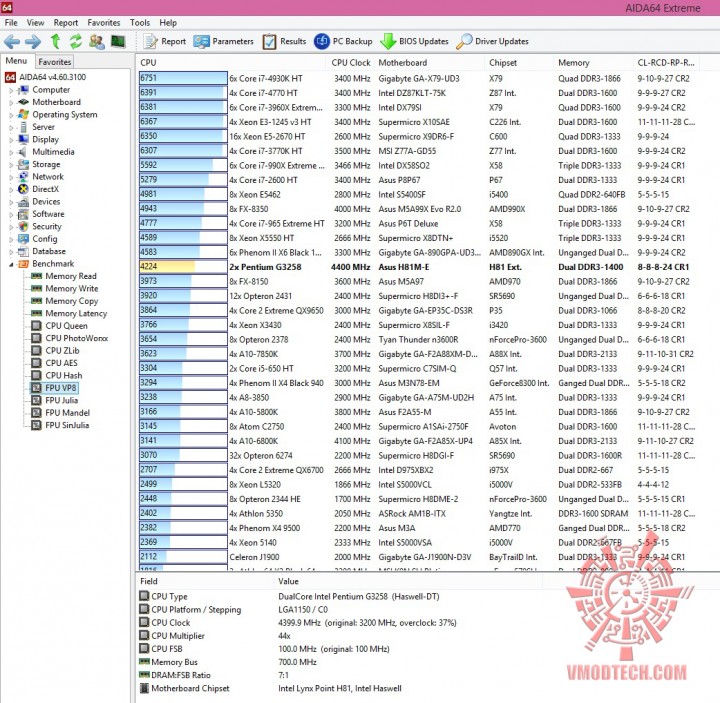The height and width of the screenshot is (703, 720).
Task: Open the Report menu
Action: pyautogui.click(x=66, y=22)
